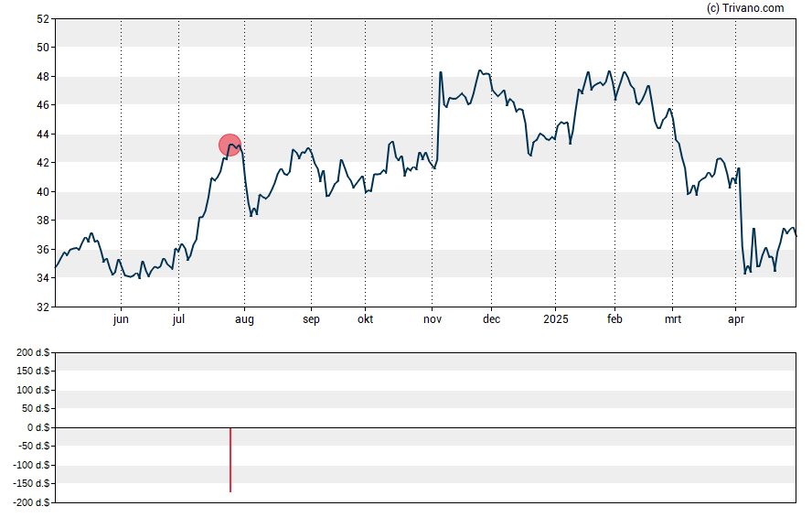Viewport: 812px width, 517px height.
Task: Click the 'nov' month label
Action: [433, 319]
